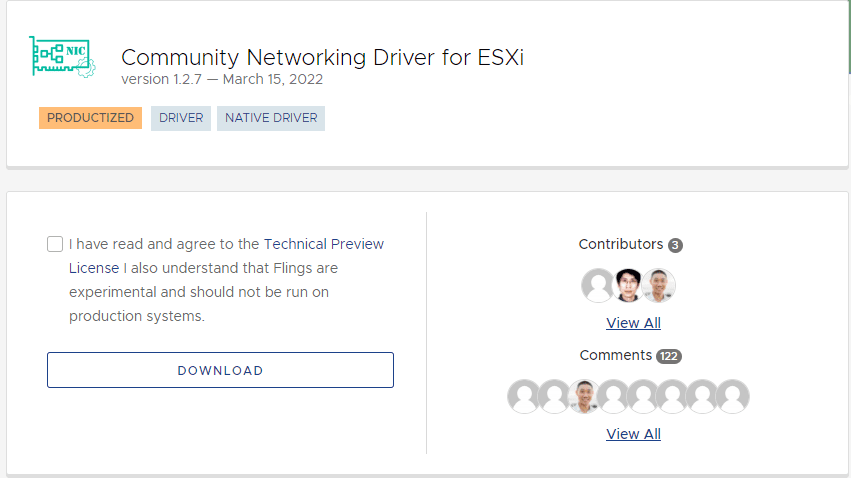Click the Comments count badge showing 122
Screen dimensions: 851x478
click(669, 356)
